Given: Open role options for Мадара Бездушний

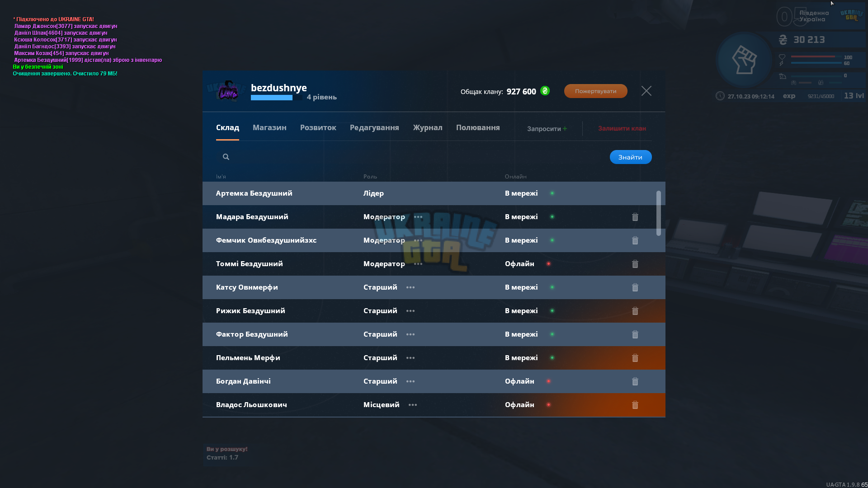Looking at the screenshot, I should [418, 217].
